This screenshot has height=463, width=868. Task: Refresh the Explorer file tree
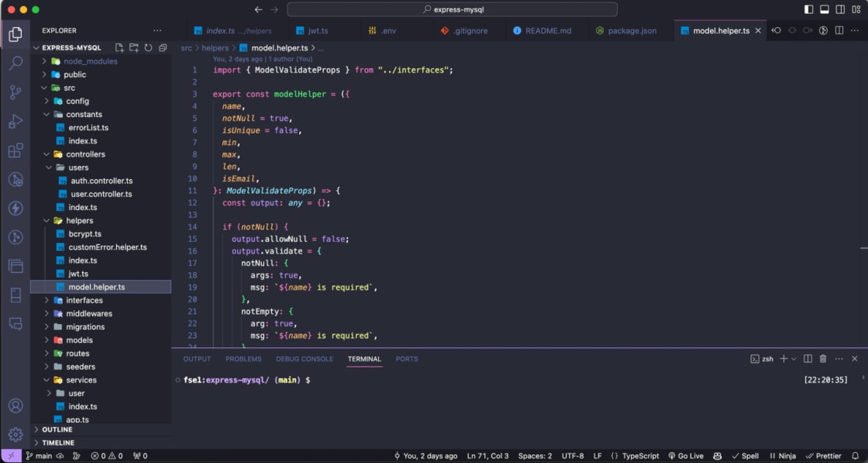[148, 47]
